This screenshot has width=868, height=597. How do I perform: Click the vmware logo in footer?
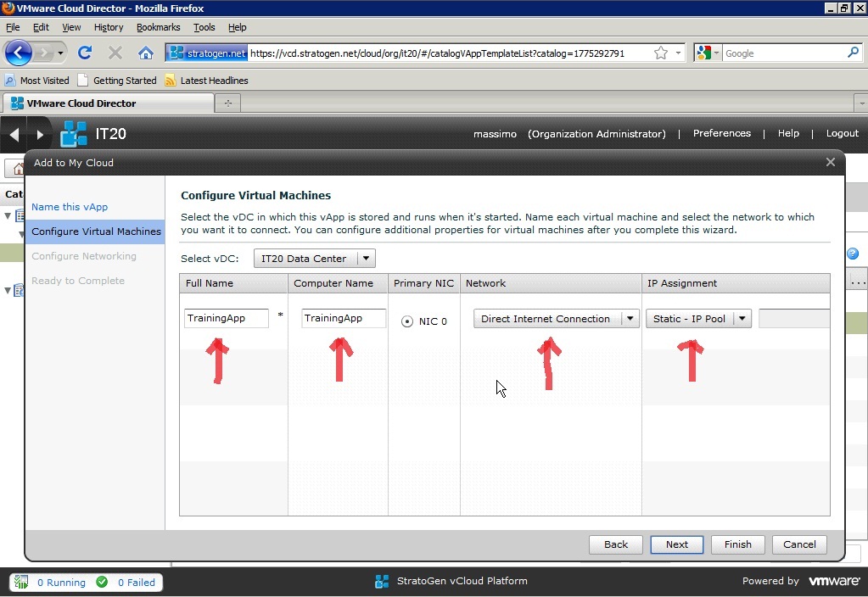click(x=834, y=581)
